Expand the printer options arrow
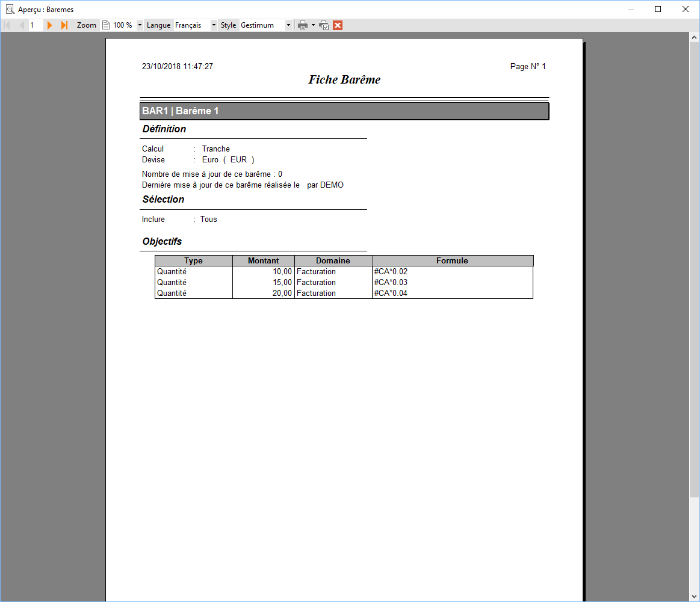 click(x=313, y=25)
